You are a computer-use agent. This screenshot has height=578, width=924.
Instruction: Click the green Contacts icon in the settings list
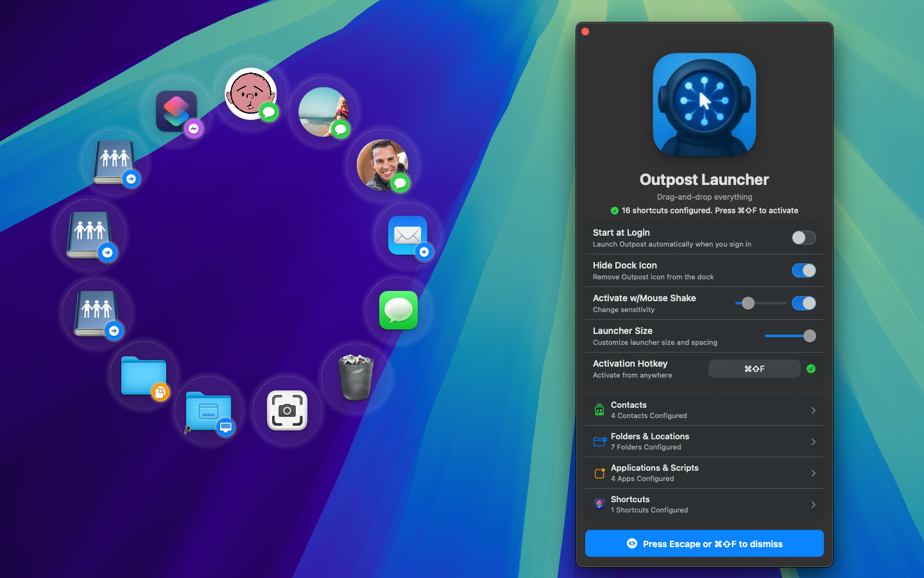[x=599, y=410]
